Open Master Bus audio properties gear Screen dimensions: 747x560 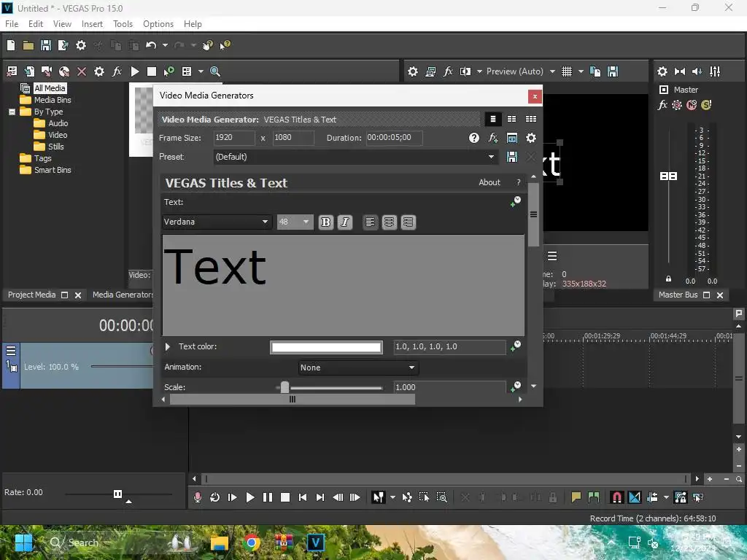(662, 71)
